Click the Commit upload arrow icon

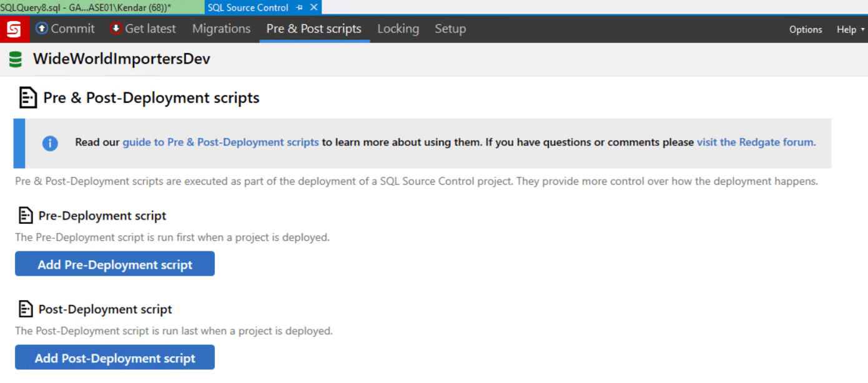tap(41, 29)
